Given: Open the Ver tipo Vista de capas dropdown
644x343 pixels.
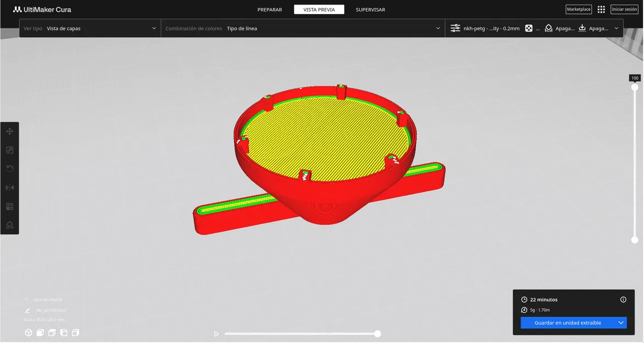Looking at the screenshot, I should click(90, 29).
